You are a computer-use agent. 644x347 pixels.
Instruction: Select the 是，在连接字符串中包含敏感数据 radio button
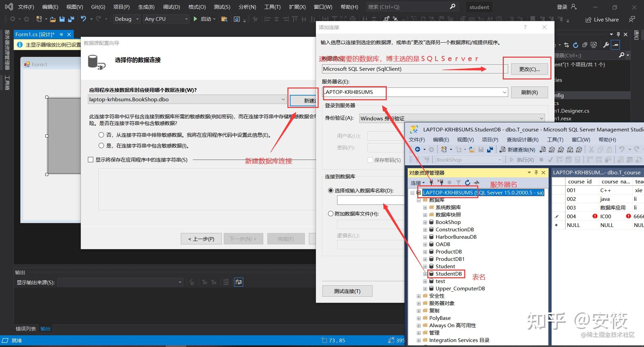click(x=101, y=146)
